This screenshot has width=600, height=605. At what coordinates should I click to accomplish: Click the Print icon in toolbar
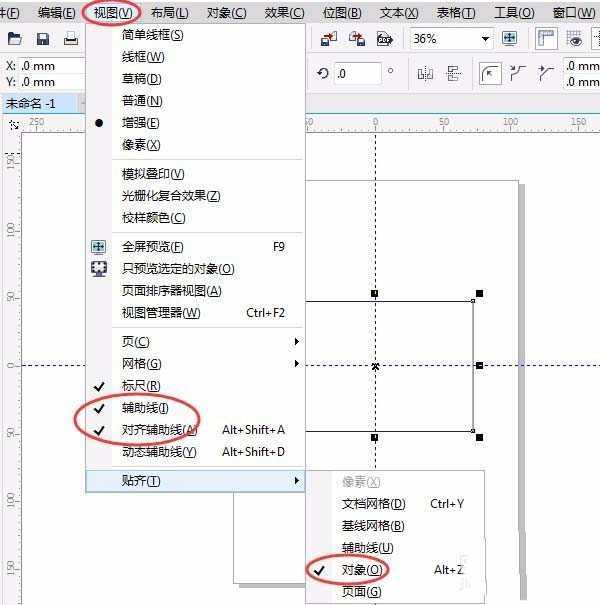(x=71, y=39)
